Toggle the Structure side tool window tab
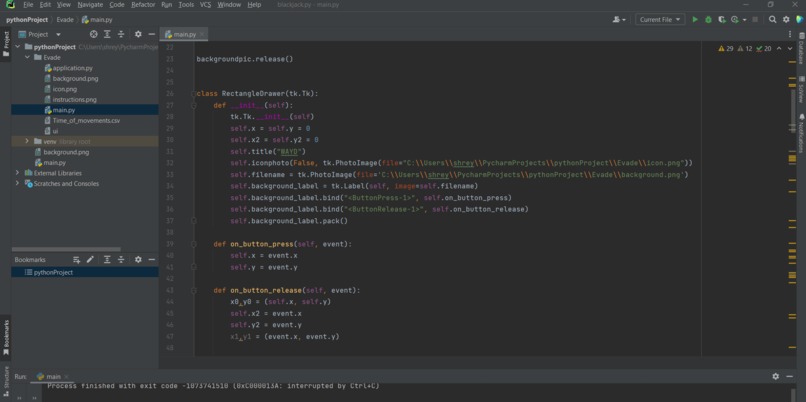Screen dimensions: 806x402 pyautogui.click(x=6, y=380)
